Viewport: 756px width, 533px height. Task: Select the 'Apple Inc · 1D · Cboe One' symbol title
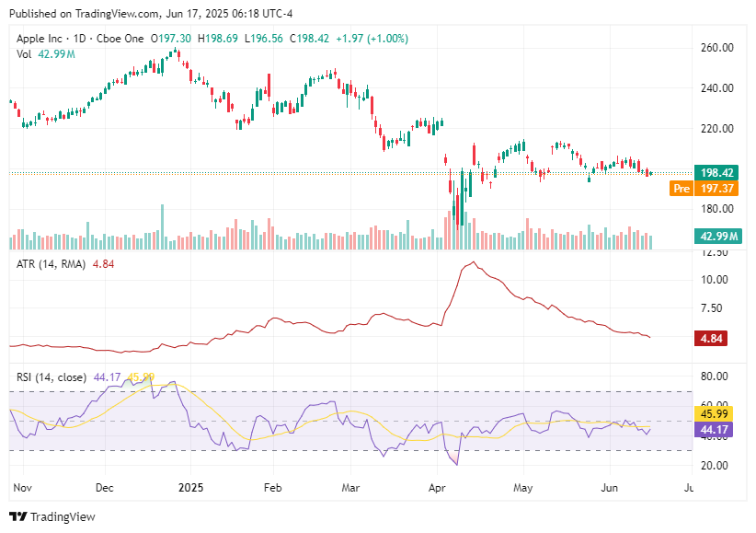point(80,39)
